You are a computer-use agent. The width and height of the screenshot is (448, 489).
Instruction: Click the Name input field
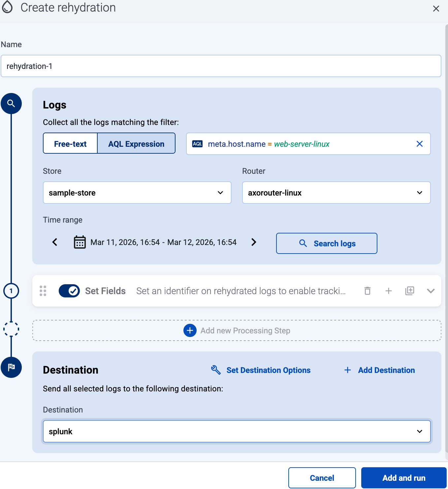221,66
